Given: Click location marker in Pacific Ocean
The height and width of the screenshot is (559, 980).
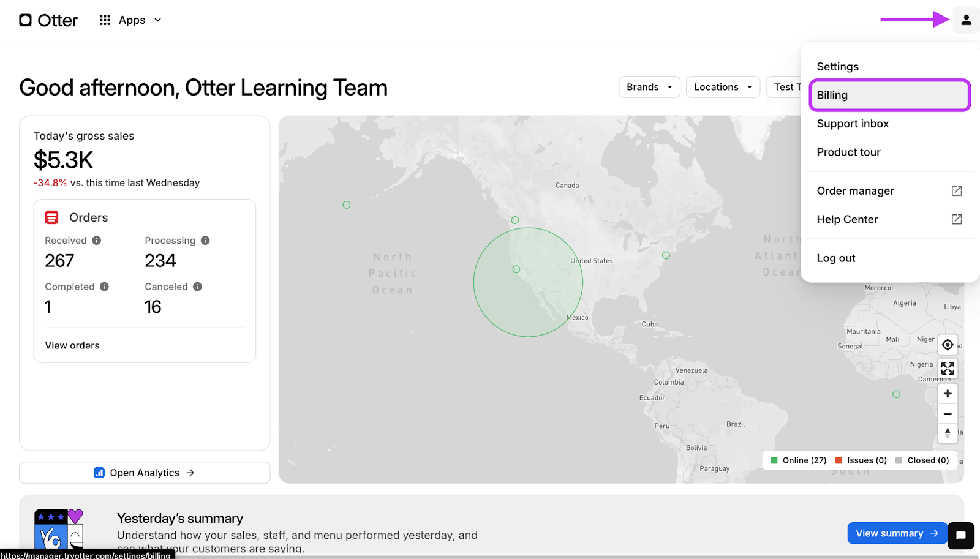Looking at the screenshot, I should tap(347, 205).
